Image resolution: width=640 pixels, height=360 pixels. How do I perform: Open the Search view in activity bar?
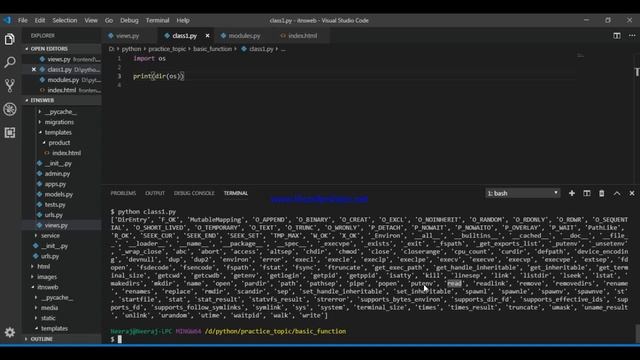click(x=10, y=62)
